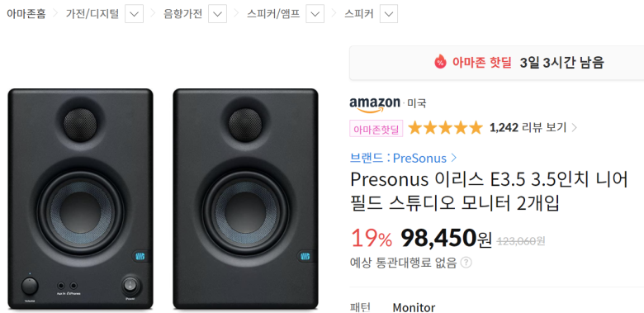This screenshot has height=313, width=644.
Task: Select the Monitor pattern option
Action: click(x=414, y=307)
